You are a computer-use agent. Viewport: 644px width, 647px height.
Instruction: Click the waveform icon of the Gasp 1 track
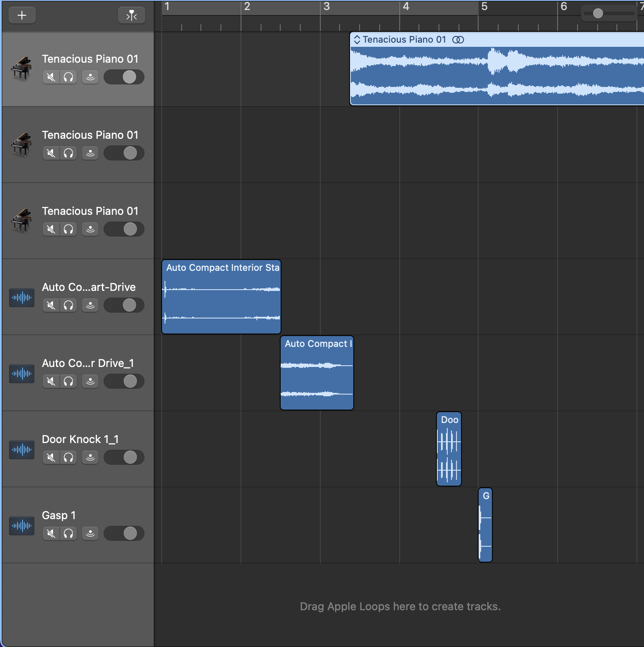click(22, 526)
